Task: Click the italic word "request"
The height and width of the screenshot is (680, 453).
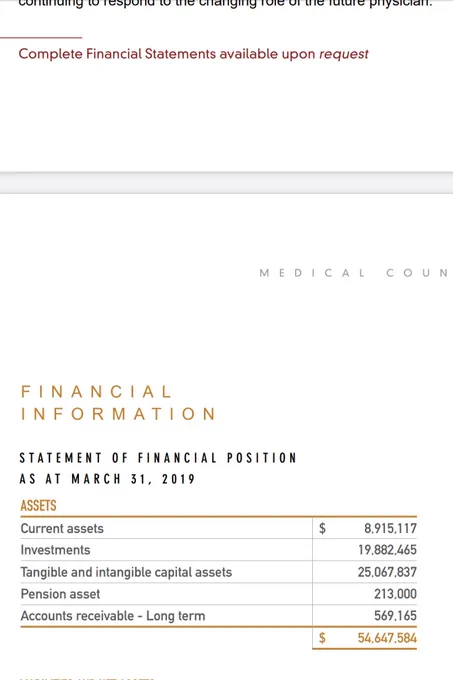Action: point(344,55)
